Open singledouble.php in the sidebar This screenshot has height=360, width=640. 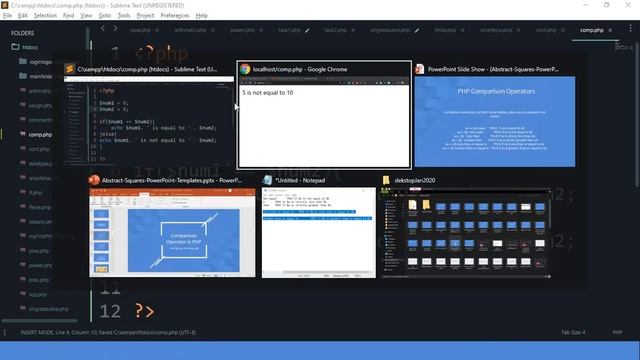pyautogui.click(x=48, y=309)
